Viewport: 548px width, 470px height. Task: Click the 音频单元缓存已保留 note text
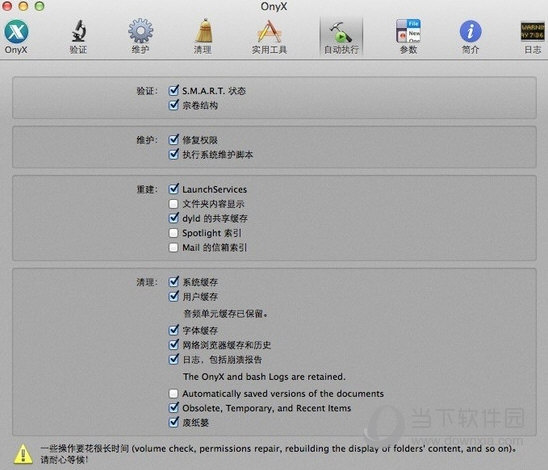[x=226, y=314]
